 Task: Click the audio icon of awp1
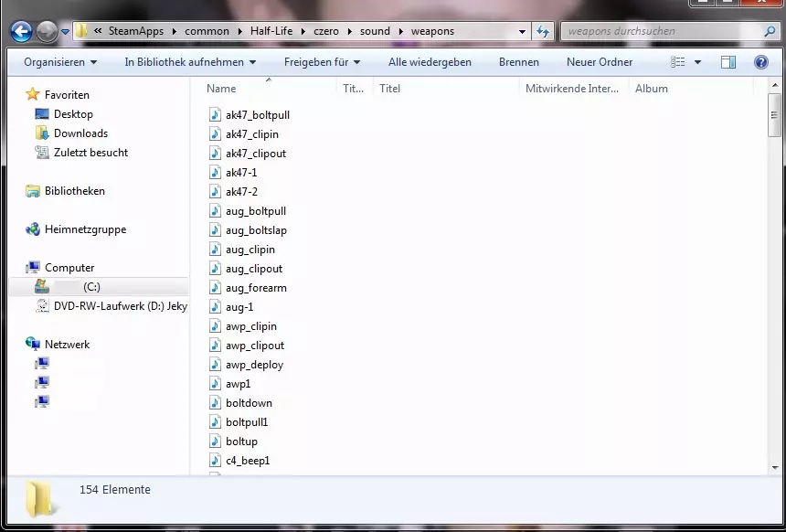(x=215, y=384)
